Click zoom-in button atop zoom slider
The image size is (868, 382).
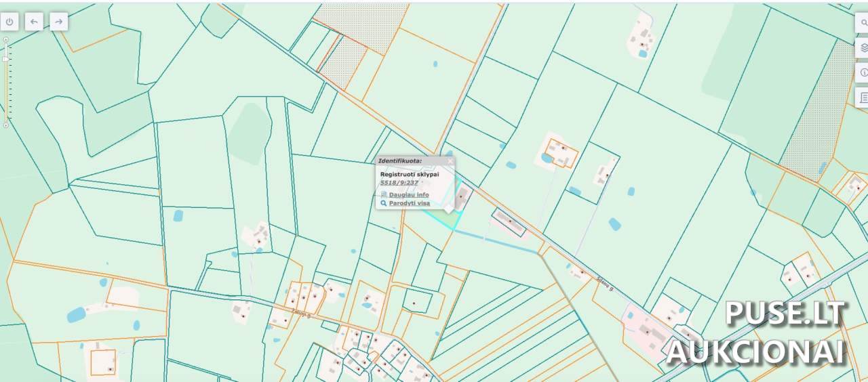(6, 39)
